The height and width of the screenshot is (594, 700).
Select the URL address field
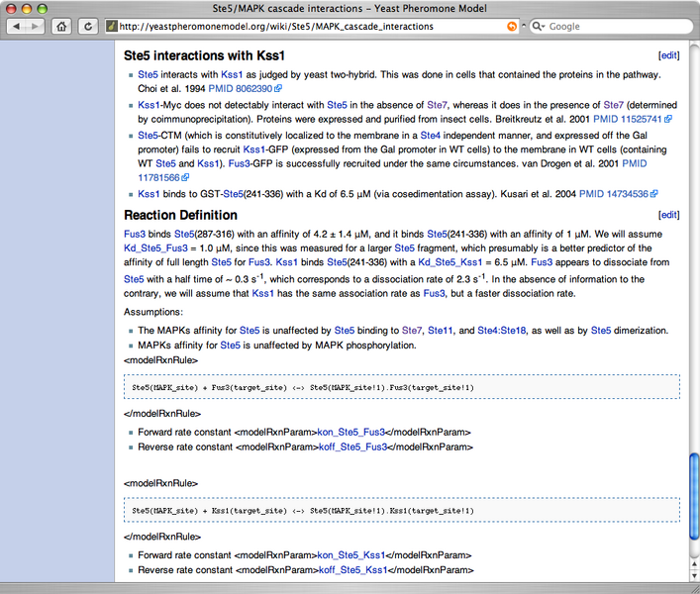point(312,27)
